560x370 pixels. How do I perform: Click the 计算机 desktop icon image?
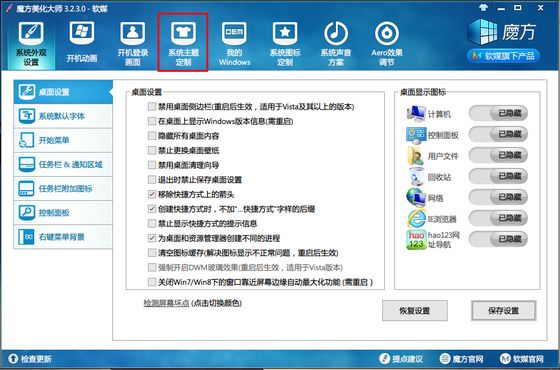tap(416, 114)
